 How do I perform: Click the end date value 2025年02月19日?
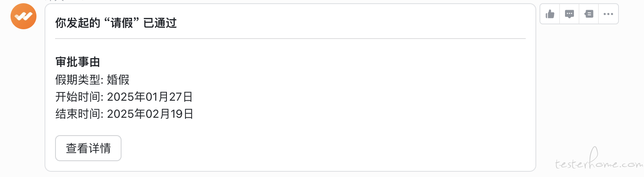(x=150, y=114)
